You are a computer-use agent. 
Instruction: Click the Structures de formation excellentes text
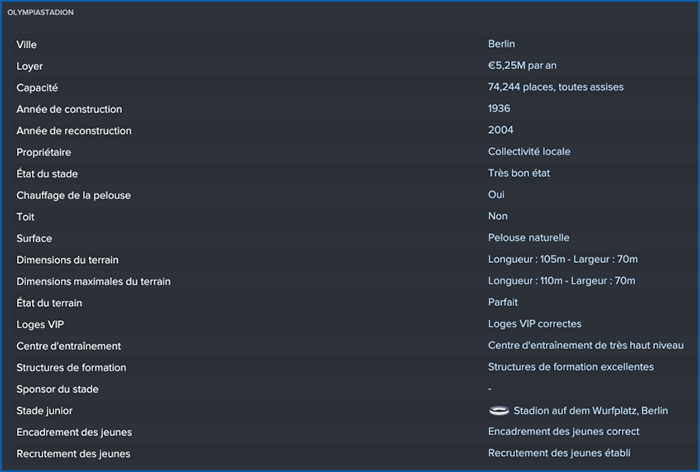[571, 367]
